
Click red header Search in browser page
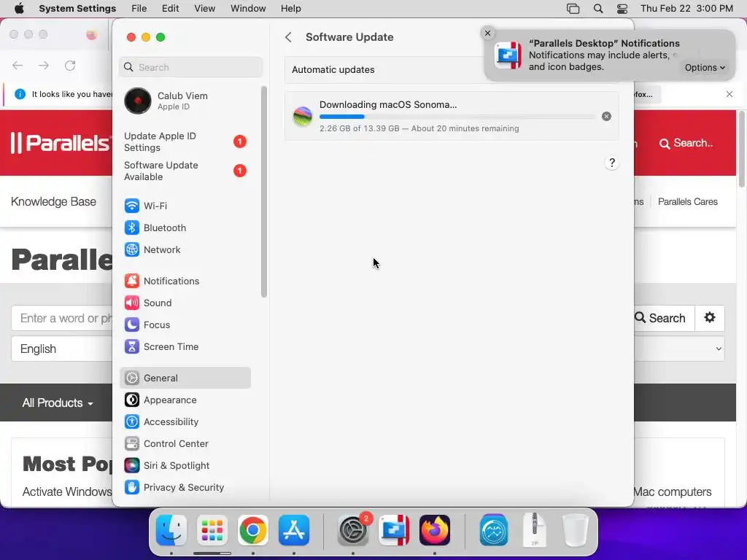686,144
